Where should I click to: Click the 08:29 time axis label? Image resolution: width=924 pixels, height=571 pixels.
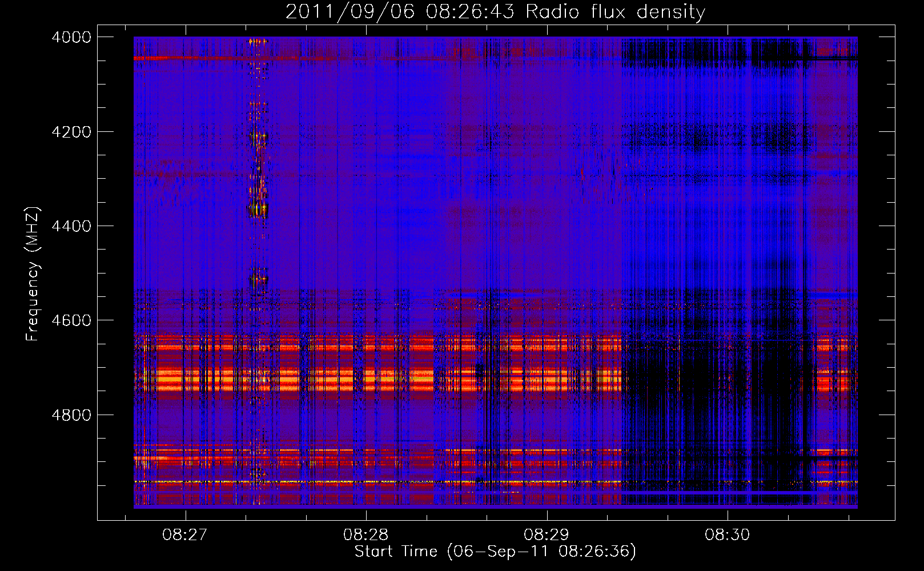click(547, 535)
